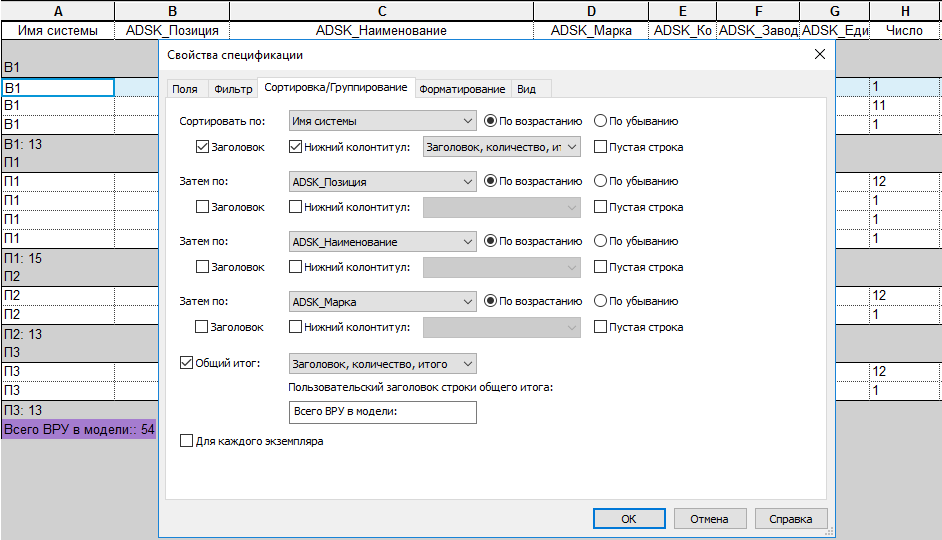Open the ADSK_Наименование sort field dropdown

pos(383,241)
